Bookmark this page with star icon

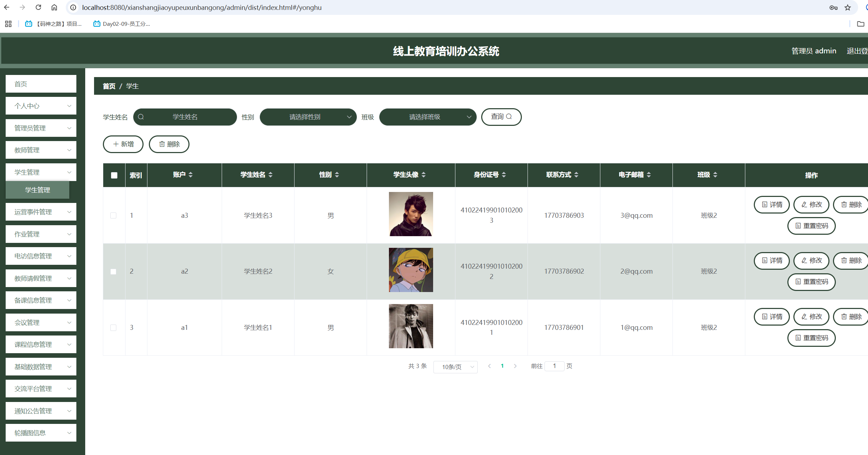(x=848, y=7)
